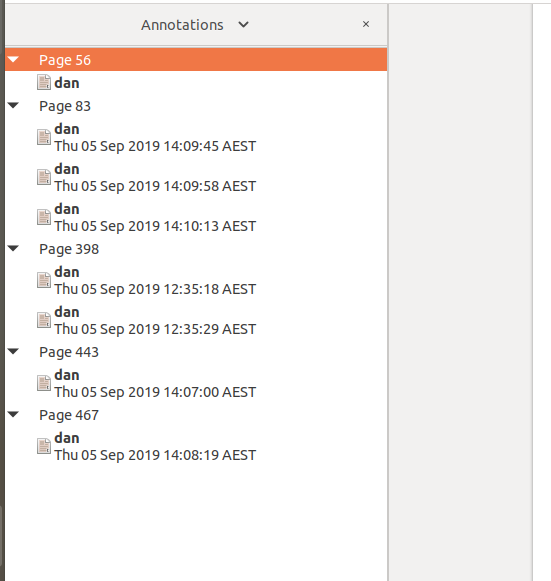This screenshot has width=551, height=581.
Task: Click the Annotations sidebar title
Action: 182,25
